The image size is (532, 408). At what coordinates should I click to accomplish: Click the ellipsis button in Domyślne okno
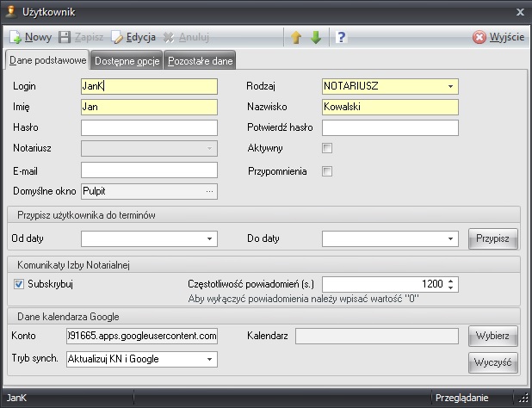click(209, 191)
